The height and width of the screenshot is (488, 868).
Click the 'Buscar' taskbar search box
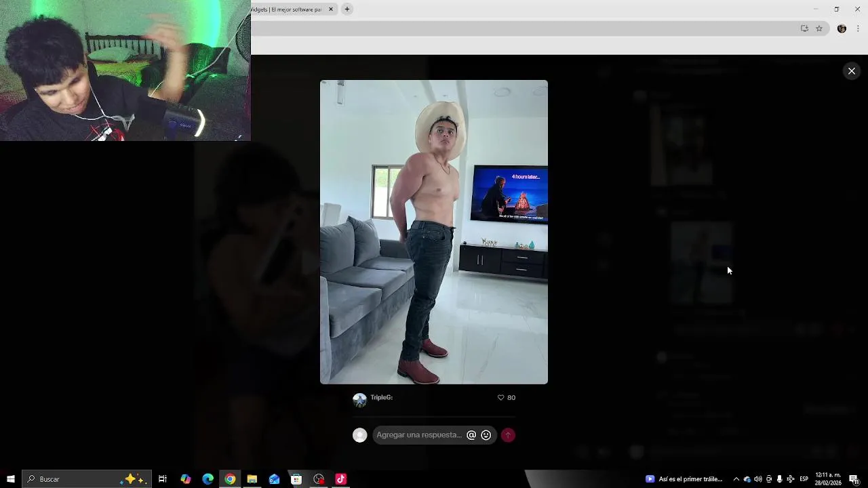[x=87, y=479]
